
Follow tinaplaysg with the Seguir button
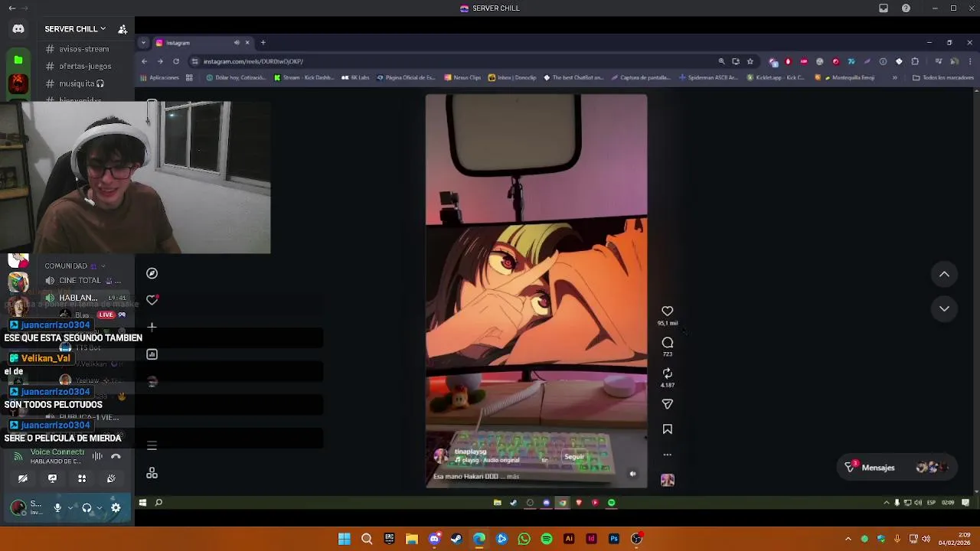[x=574, y=457]
